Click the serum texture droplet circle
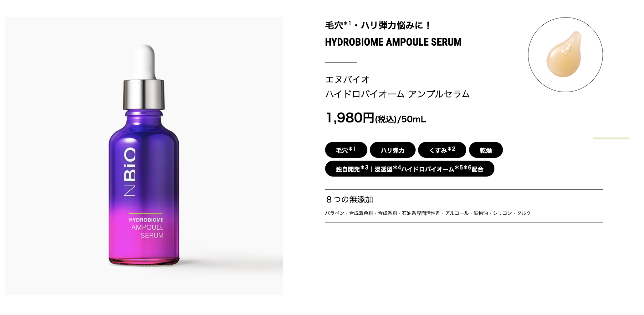Image resolution: width=644 pixels, height=315 pixels. pos(565,55)
